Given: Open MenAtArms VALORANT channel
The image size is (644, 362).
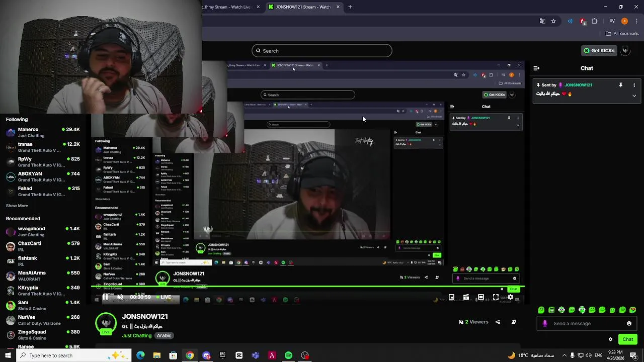Looking at the screenshot, I should (43, 276).
